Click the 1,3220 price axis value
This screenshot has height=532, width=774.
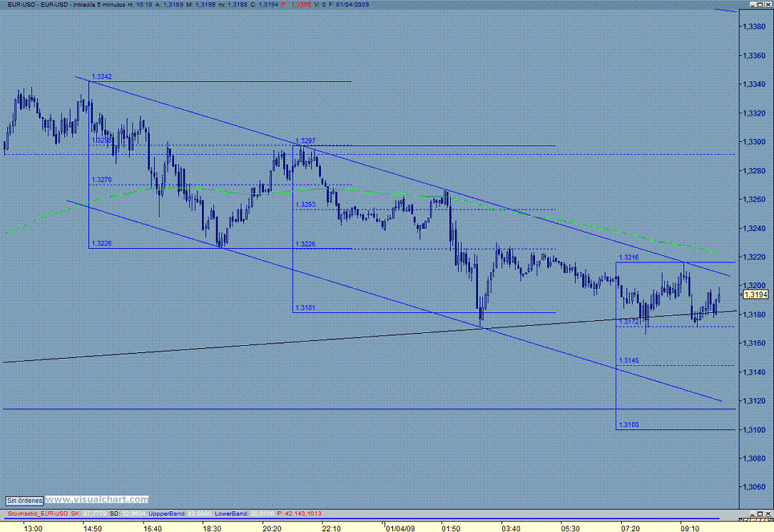click(x=754, y=257)
